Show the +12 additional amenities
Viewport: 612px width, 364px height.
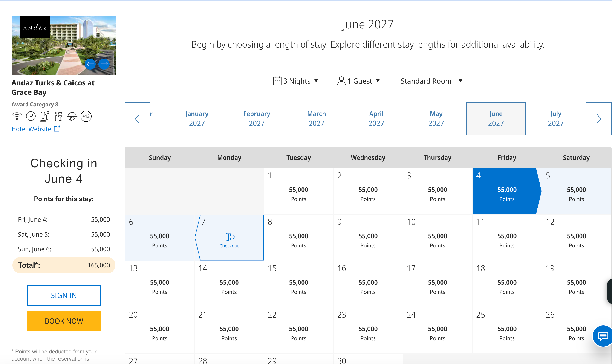pos(86,116)
